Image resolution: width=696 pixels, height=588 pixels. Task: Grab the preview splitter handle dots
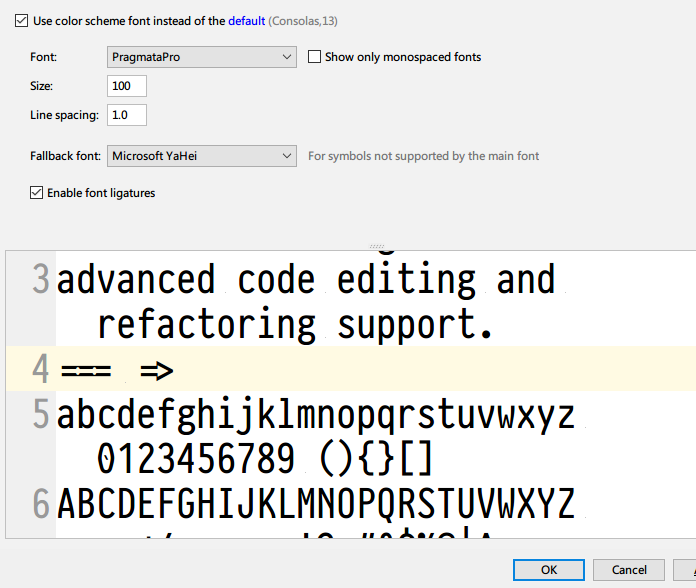pos(376,246)
